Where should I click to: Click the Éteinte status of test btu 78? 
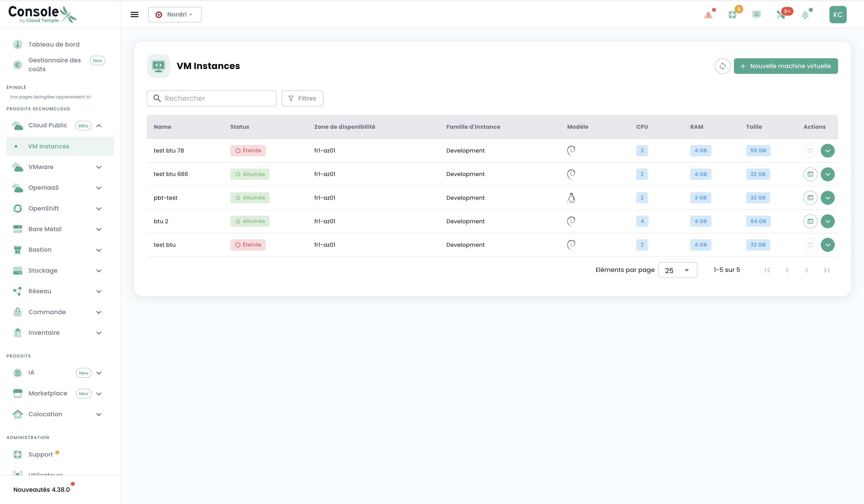point(248,151)
